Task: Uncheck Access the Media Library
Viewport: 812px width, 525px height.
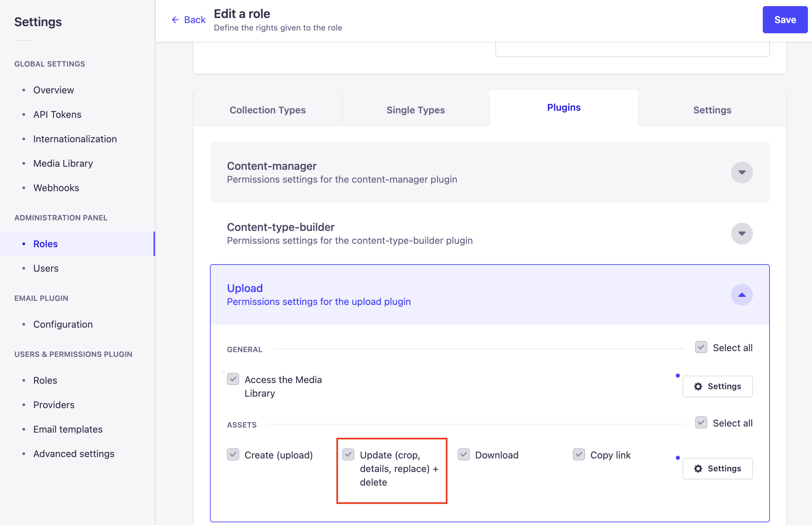Action: click(233, 379)
